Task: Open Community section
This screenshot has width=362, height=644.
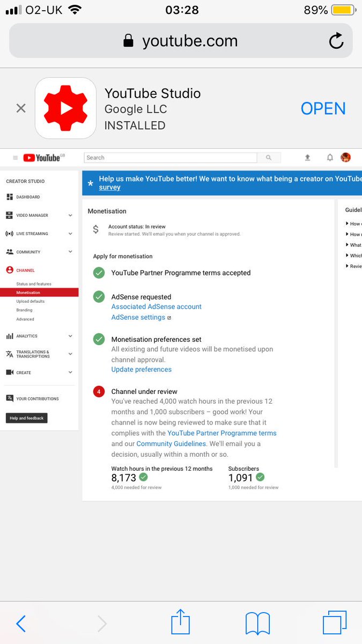Action: coord(28,252)
